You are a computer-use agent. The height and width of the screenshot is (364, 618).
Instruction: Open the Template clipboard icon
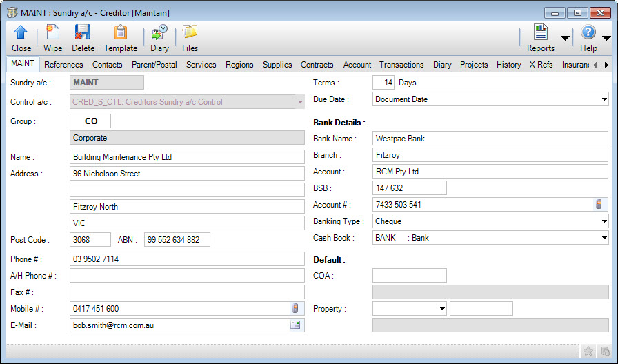(120, 32)
